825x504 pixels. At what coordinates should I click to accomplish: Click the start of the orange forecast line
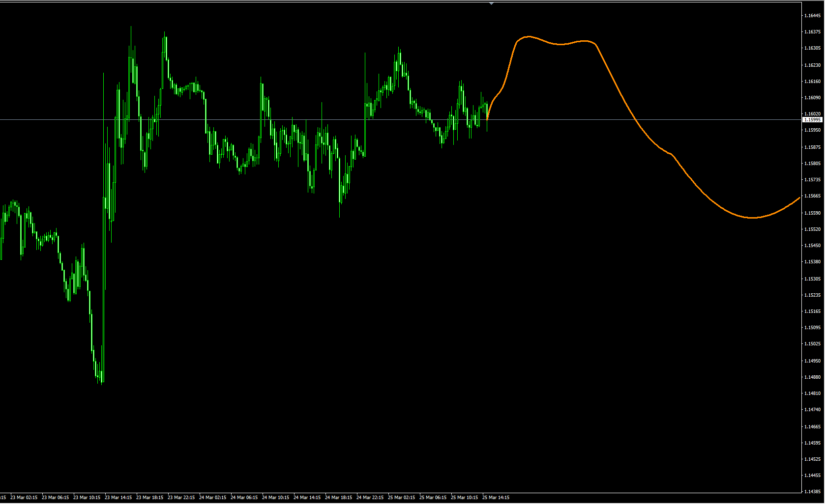pos(487,119)
